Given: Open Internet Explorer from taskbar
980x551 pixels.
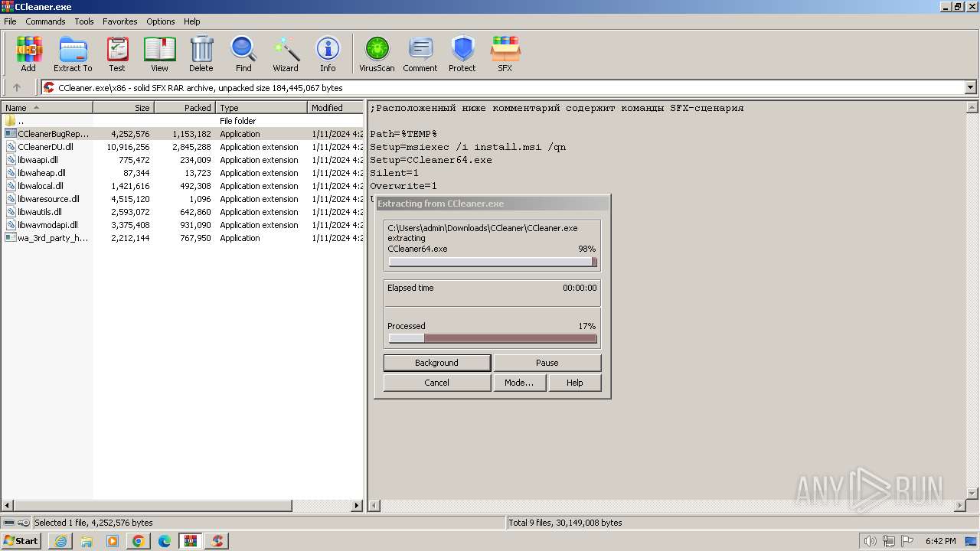Looking at the screenshot, I should (x=60, y=541).
